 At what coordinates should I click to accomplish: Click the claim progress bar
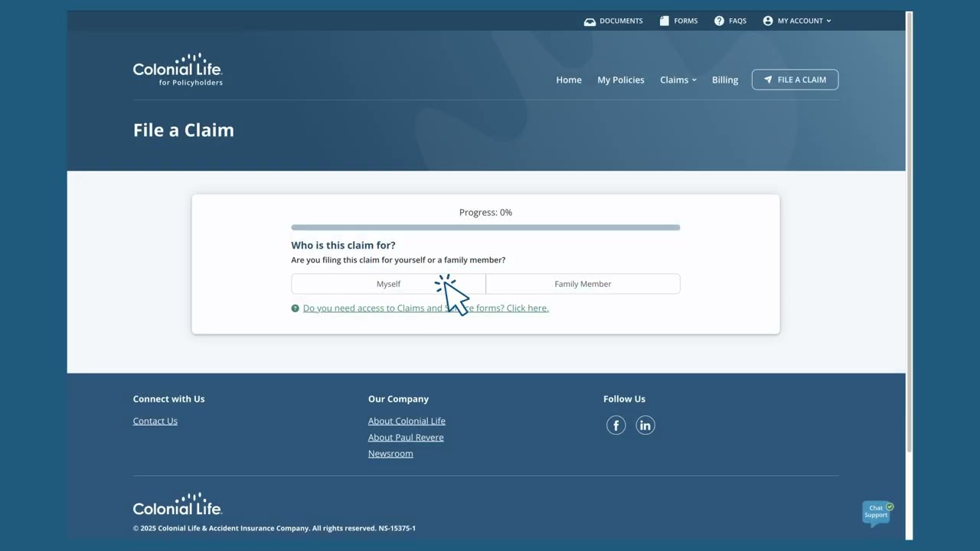click(x=485, y=227)
